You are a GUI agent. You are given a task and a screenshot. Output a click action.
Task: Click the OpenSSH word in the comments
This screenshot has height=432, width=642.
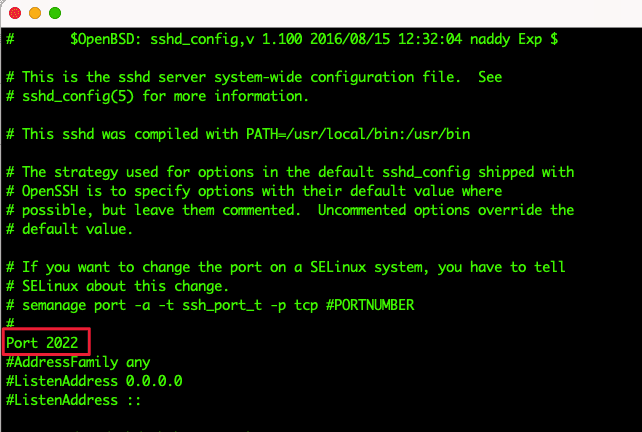click(x=54, y=191)
